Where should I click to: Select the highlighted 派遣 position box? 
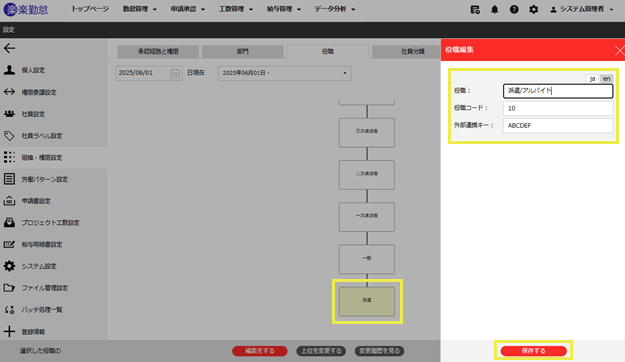367,301
